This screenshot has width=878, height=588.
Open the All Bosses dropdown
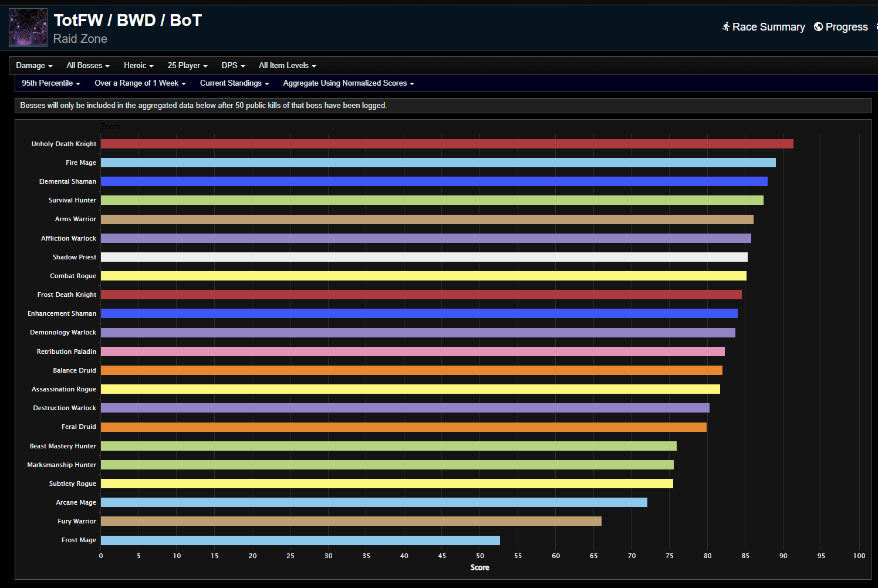88,66
